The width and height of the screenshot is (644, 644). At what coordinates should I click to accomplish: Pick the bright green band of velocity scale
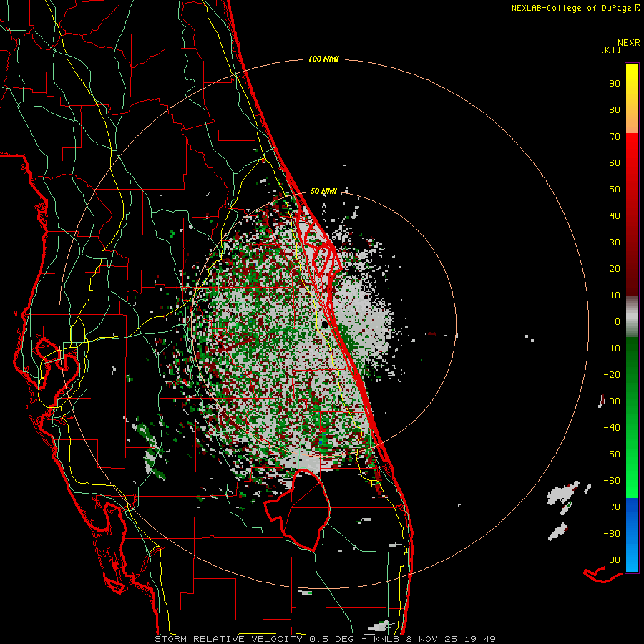632,418
